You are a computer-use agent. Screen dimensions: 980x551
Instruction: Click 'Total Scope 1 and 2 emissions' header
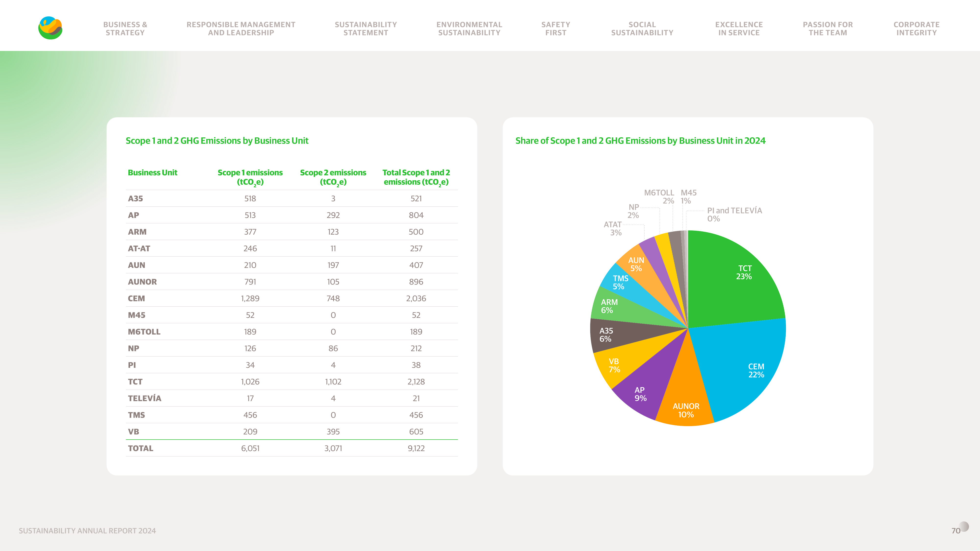(416, 178)
